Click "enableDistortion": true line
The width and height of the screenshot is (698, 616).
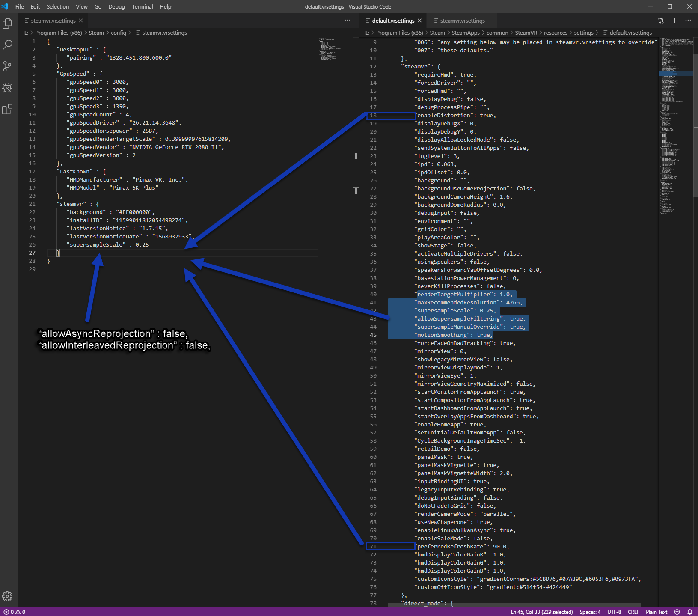click(x=455, y=115)
